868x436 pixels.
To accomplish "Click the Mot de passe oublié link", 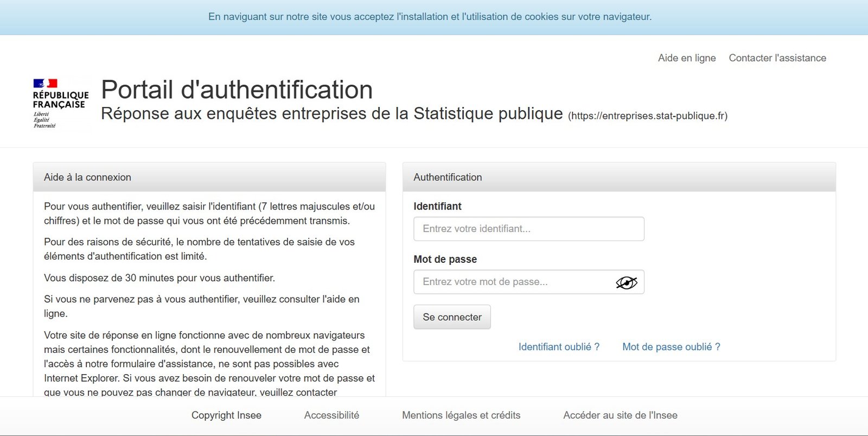I will point(671,346).
